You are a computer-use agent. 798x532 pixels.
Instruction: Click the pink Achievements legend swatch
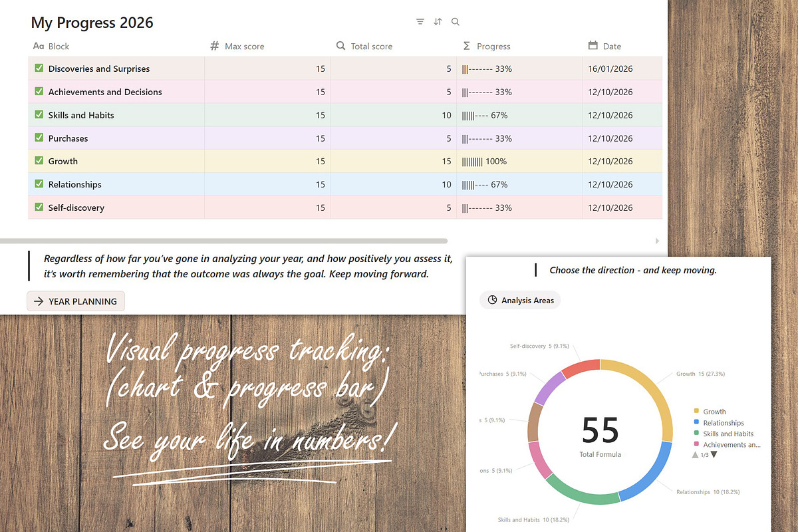coord(696,444)
